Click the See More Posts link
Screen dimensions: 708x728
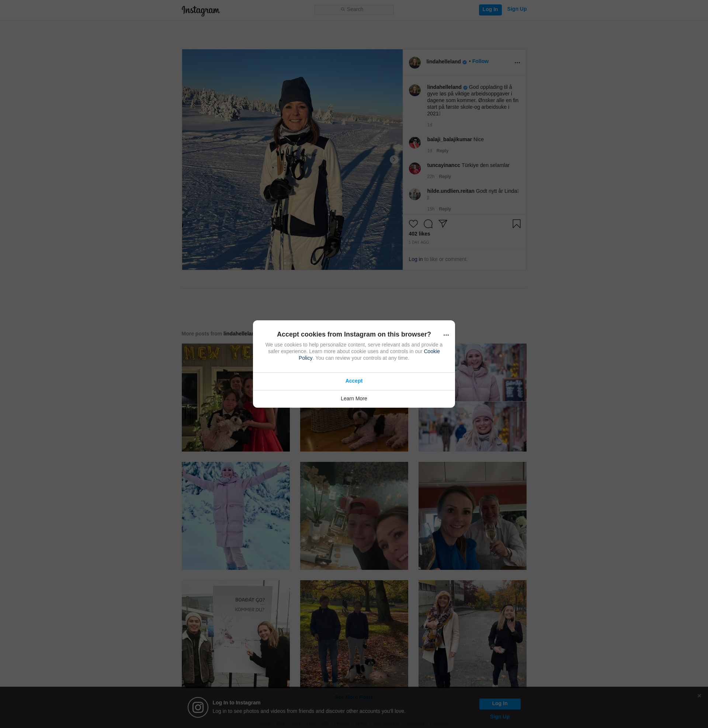(x=354, y=697)
